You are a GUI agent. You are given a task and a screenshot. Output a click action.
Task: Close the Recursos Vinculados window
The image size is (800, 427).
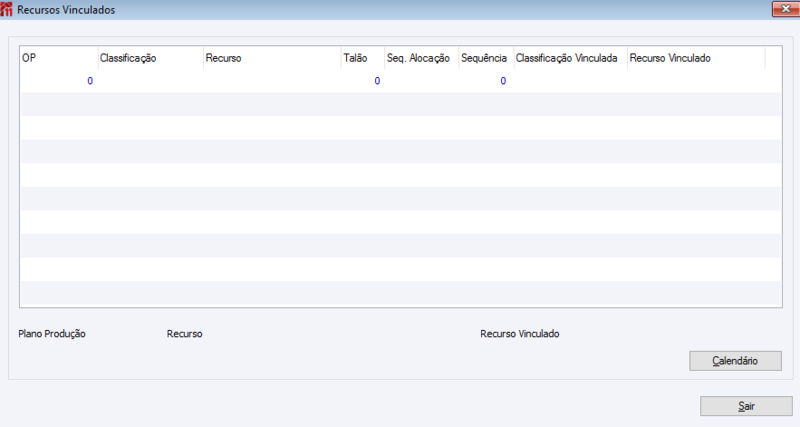tap(785, 9)
